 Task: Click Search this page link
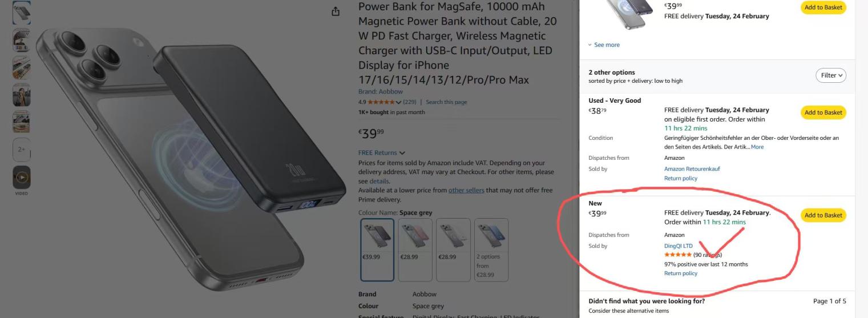tap(446, 102)
